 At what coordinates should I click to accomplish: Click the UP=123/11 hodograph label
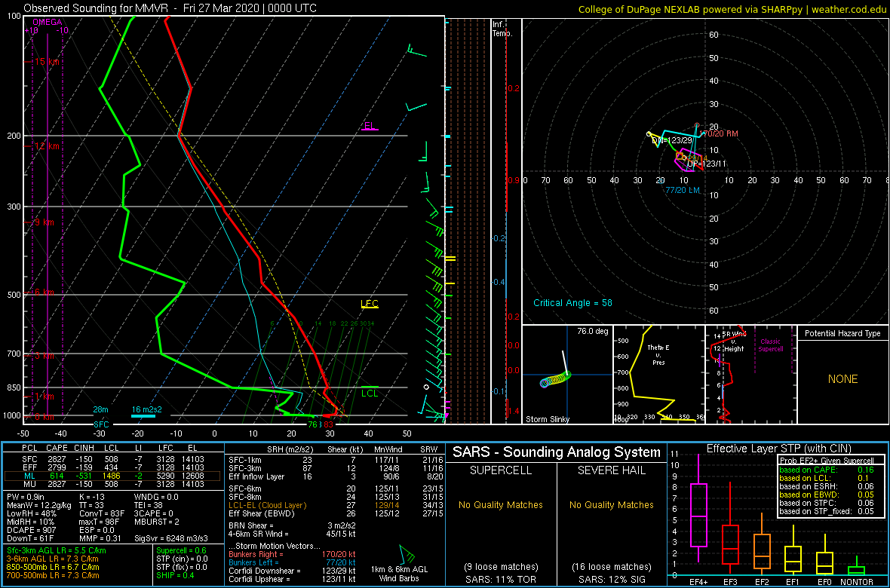pyautogui.click(x=707, y=164)
